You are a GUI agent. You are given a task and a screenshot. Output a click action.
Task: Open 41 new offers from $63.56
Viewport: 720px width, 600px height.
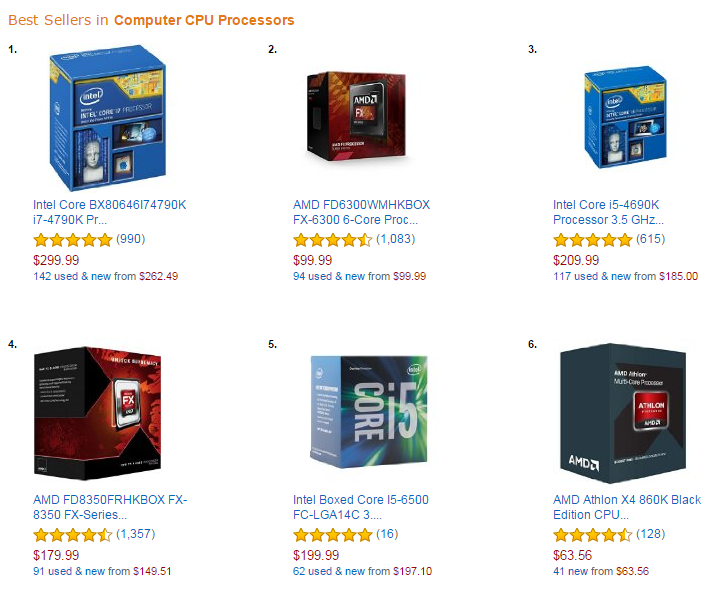pos(601,572)
